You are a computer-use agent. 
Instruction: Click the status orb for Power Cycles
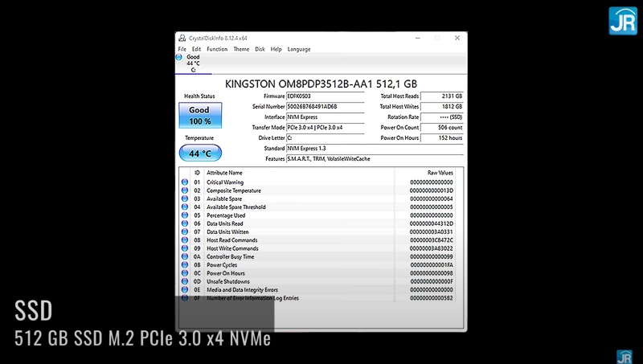pos(185,264)
